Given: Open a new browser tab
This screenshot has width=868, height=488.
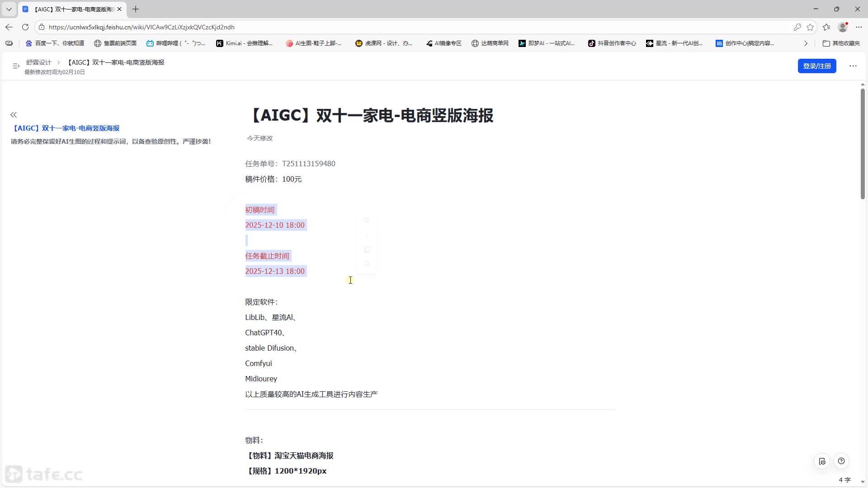Looking at the screenshot, I should point(136,9).
